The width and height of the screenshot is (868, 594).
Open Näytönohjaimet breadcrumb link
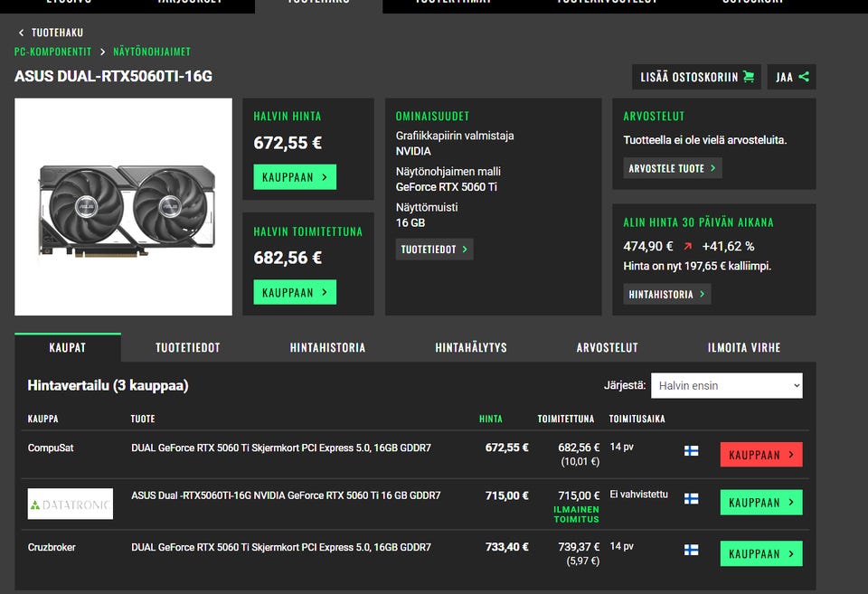click(152, 52)
